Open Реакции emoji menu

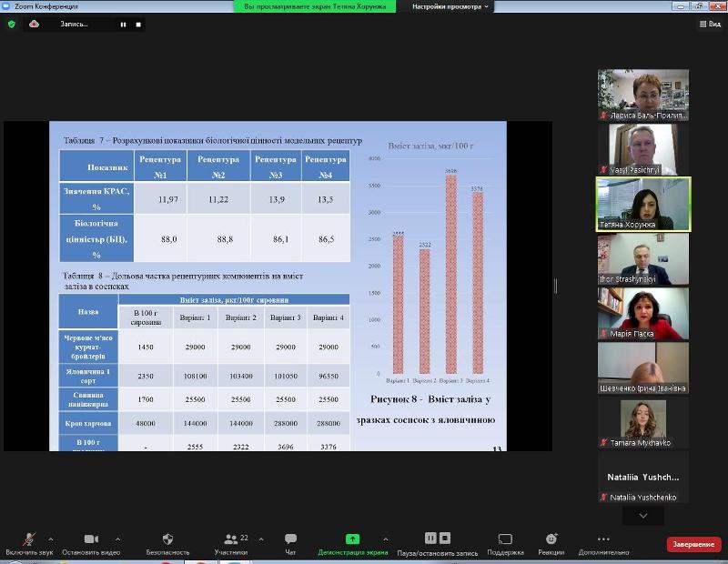click(551, 544)
